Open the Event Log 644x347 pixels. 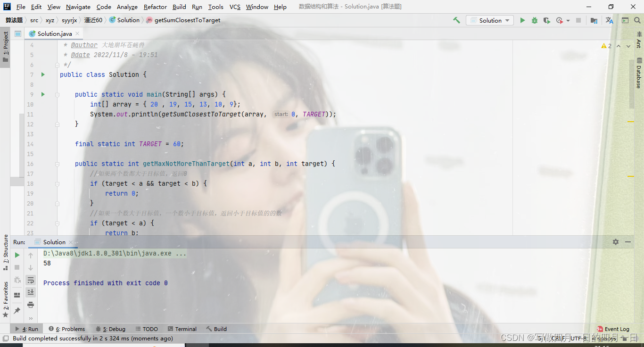[613, 329]
